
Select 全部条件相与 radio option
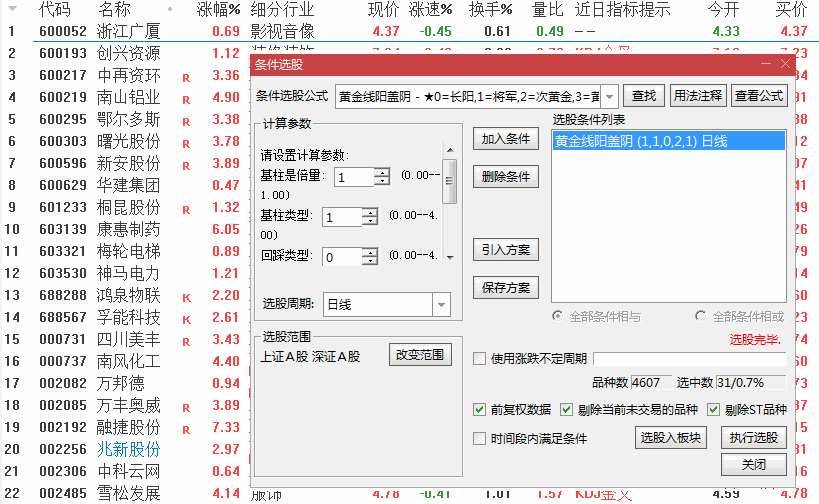click(558, 316)
